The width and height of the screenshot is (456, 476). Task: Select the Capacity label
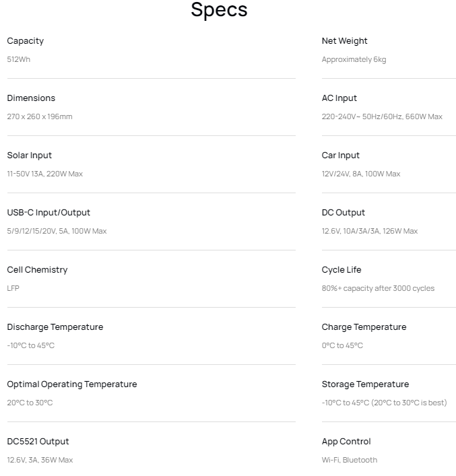point(26,41)
